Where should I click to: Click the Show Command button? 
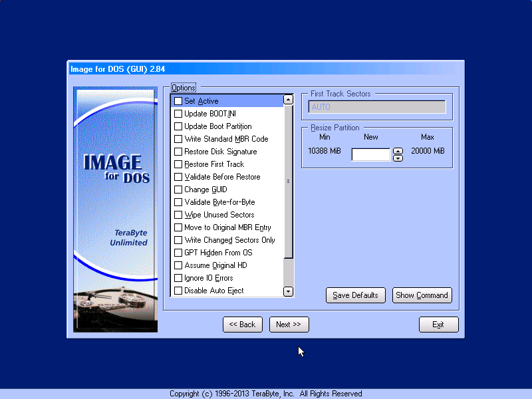pyautogui.click(x=422, y=295)
